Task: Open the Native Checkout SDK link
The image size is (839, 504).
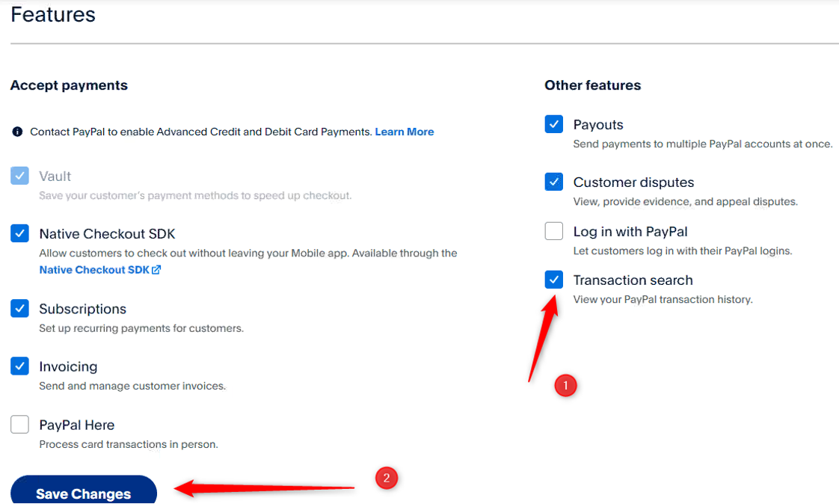Action: click(x=95, y=270)
